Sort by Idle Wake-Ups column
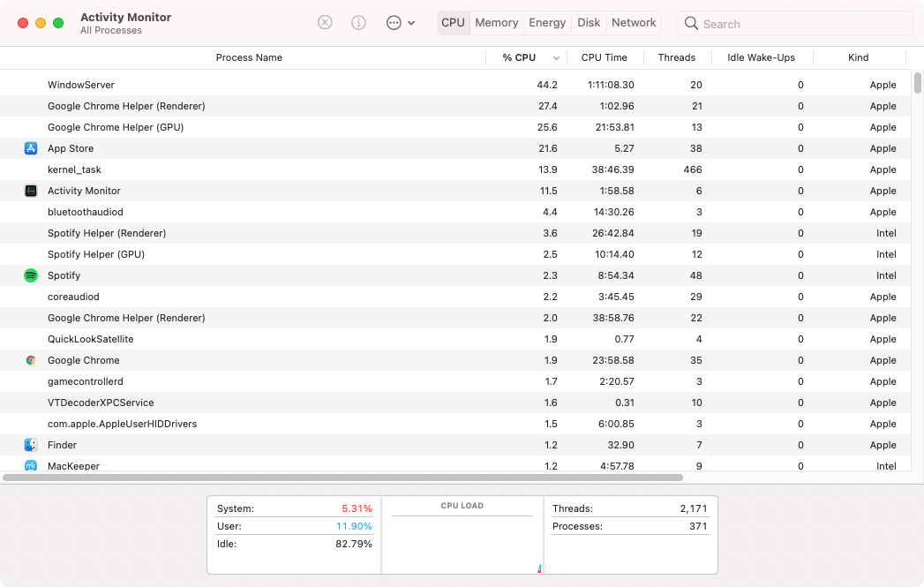 [x=761, y=57]
